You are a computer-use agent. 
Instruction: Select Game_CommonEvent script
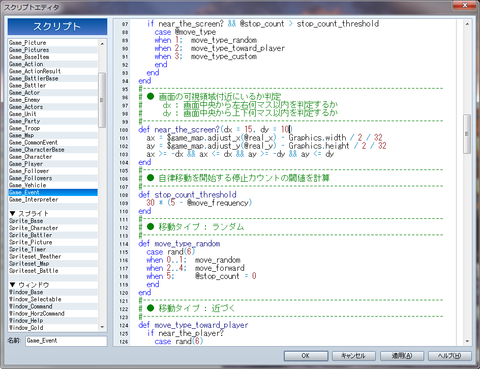tap(53, 142)
